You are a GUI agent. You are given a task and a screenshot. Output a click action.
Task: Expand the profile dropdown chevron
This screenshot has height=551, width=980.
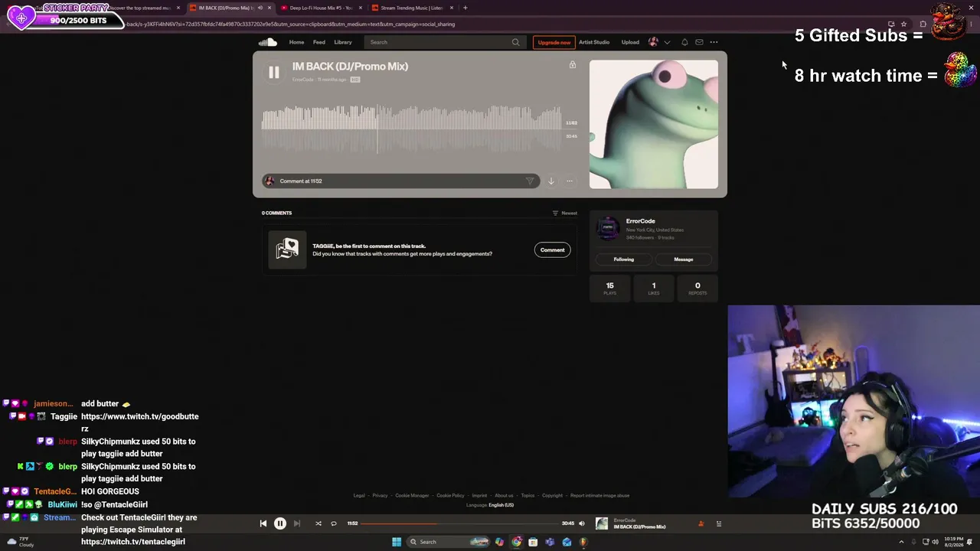point(667,42)
